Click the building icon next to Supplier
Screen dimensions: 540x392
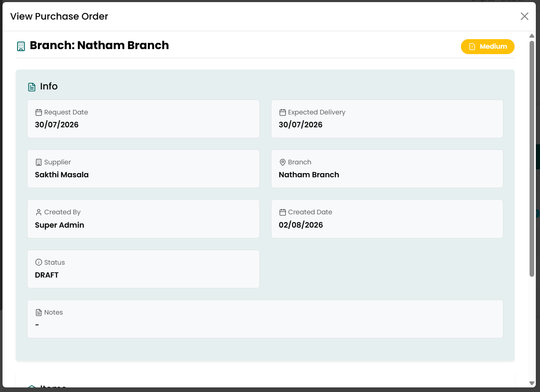39,162
